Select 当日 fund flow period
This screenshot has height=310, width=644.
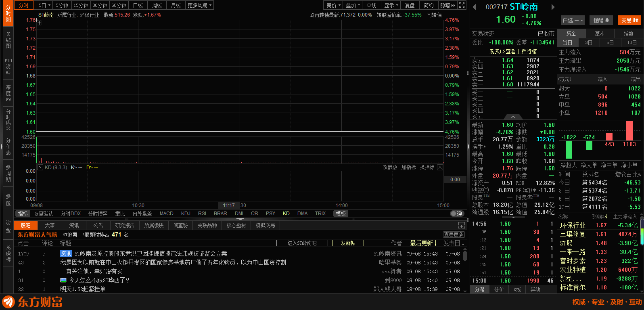(568, 42)
